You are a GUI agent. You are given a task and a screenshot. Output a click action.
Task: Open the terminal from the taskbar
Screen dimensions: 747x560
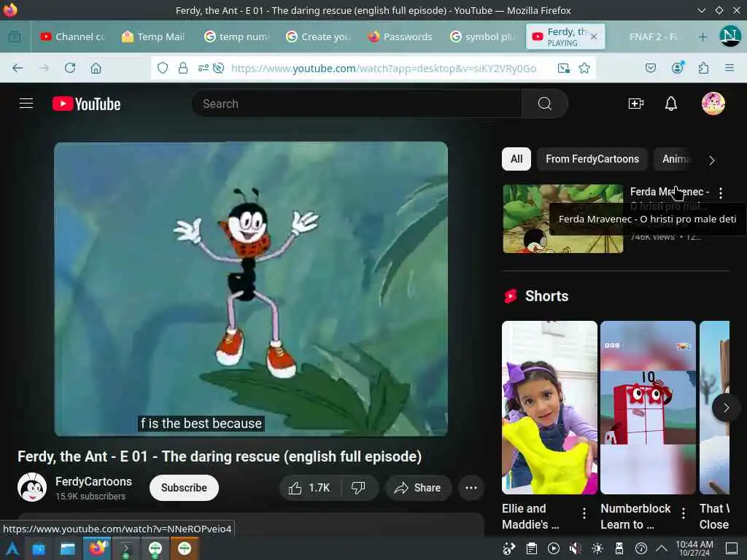coord(125,548)
